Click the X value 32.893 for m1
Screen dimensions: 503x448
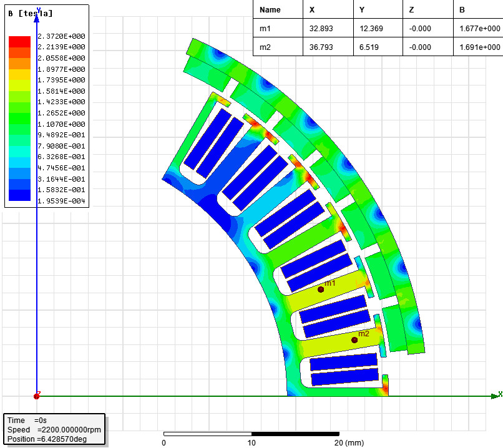click(321, 29)
